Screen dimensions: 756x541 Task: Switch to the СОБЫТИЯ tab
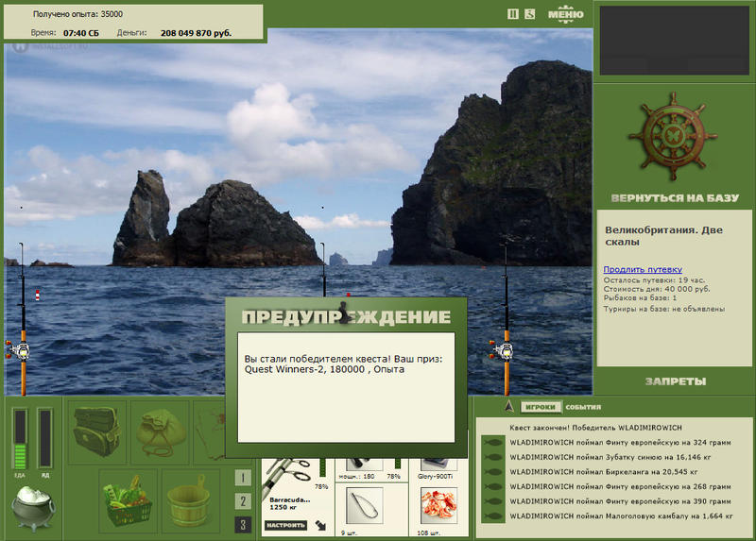[583, 407]
